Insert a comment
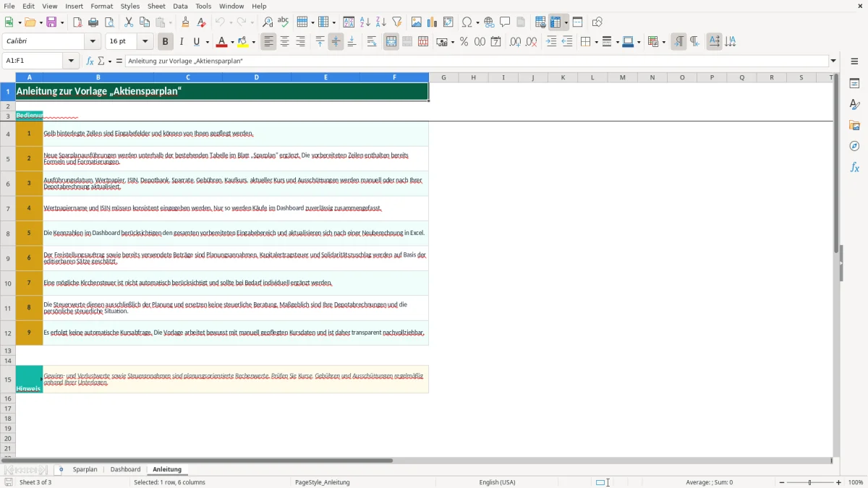The image size is (868, 488). (x=505, y=22)
